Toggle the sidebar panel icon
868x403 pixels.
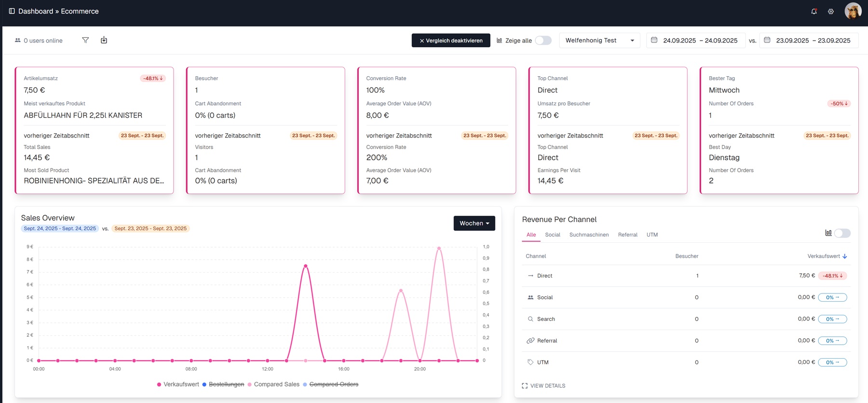(x=12, y=11)
